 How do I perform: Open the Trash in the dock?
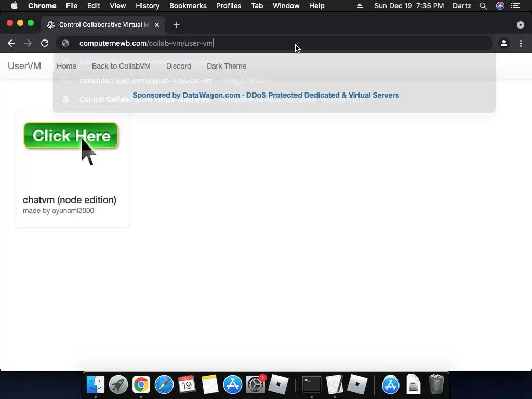(x=436, y=385)
